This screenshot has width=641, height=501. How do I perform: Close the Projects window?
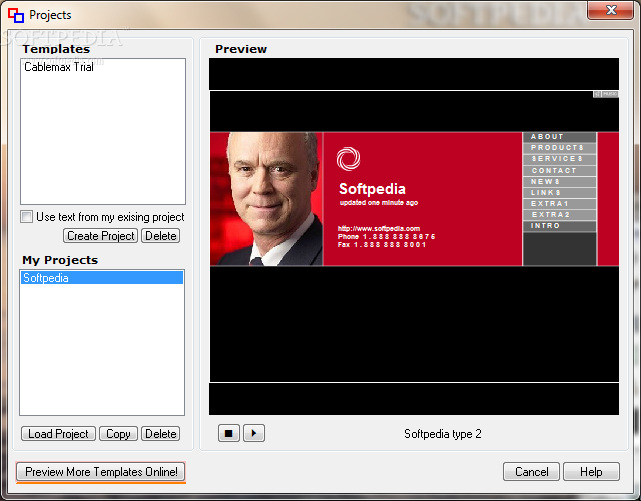pyautogui.click(x=611, y=10)
